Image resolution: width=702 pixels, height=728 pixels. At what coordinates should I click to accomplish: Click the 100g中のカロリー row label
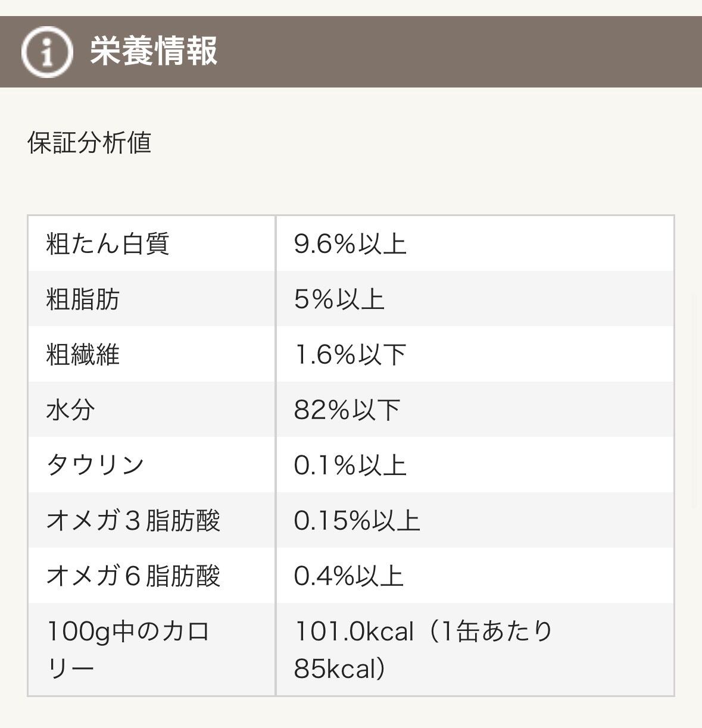(x=128, y=649)
